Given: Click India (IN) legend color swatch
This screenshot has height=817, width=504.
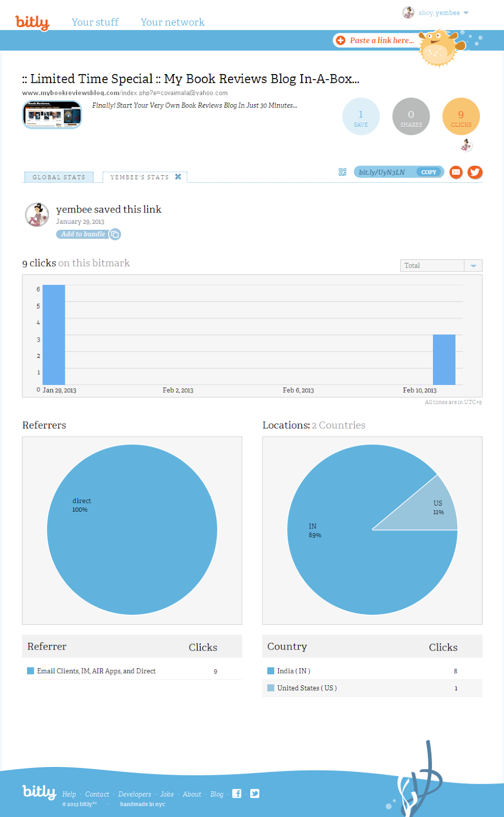Looking at the screenshot, I should coord(271,671).
